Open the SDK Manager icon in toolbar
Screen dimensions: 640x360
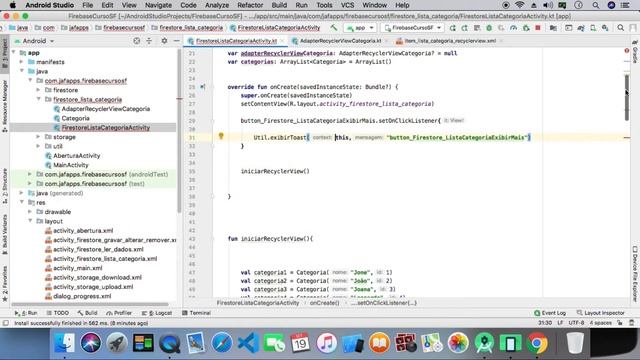(x=605, y=28)
